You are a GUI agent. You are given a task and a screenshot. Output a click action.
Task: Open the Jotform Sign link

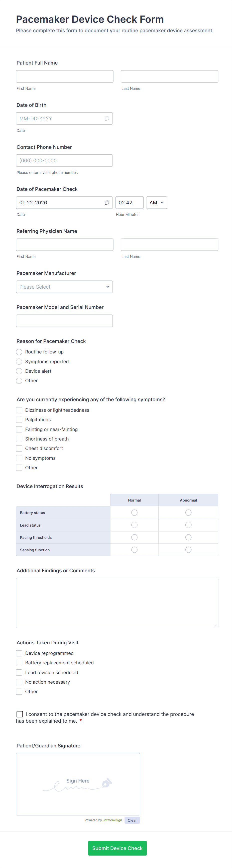pyautogui.click(x=112, y=820)
